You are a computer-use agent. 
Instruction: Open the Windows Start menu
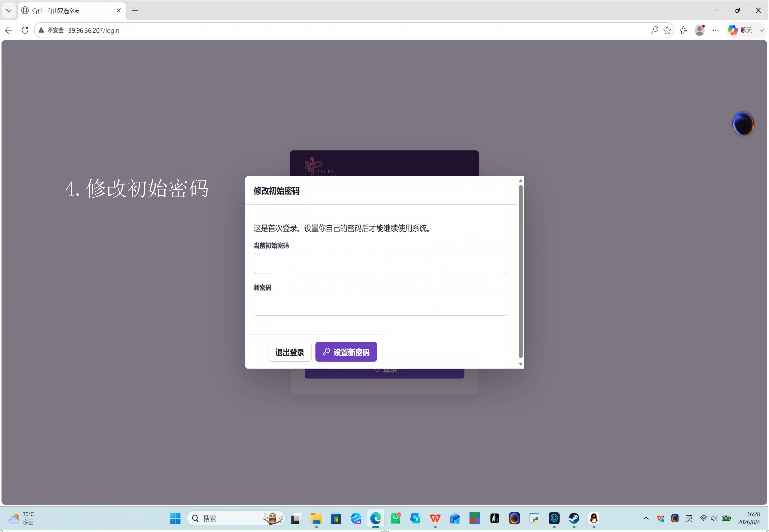pos(175,518)
